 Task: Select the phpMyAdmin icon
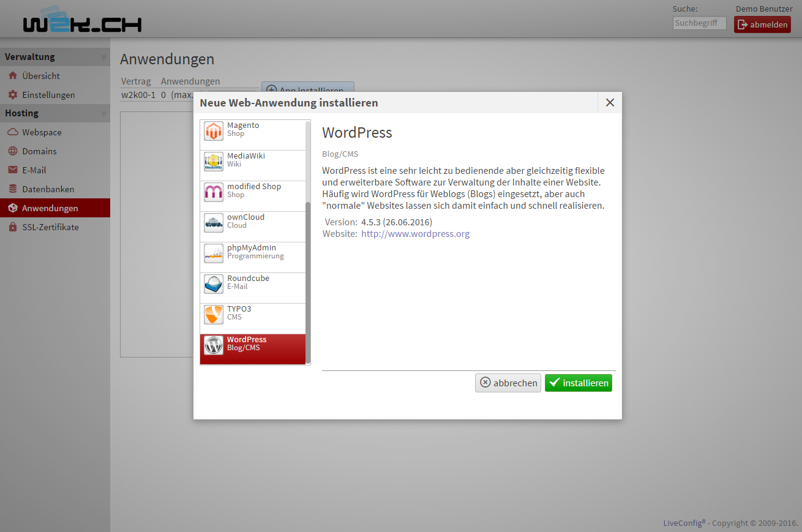pos(214,253)
